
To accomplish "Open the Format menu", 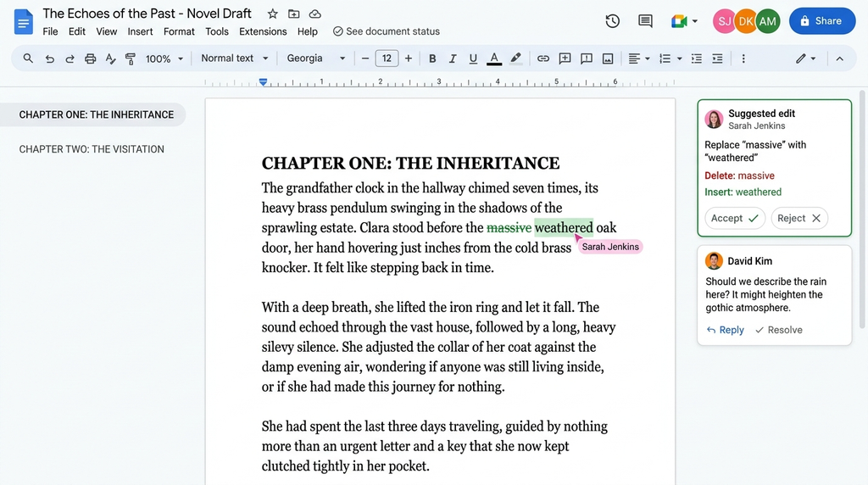I will 179,31.
